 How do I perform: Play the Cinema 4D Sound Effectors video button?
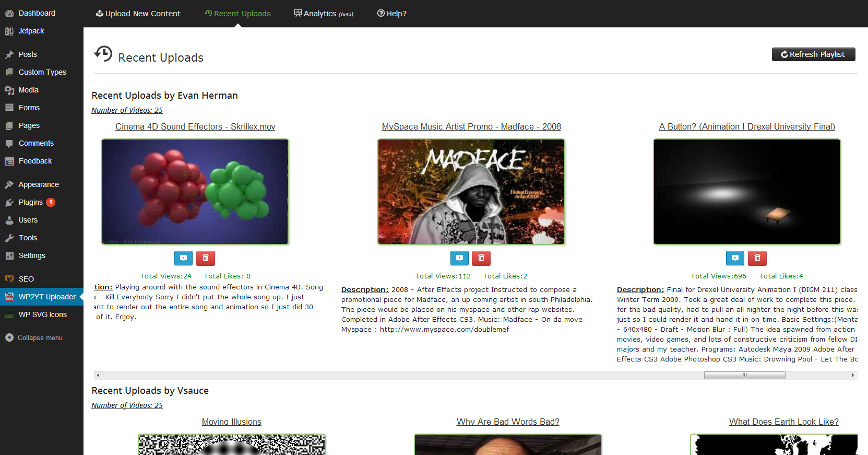(183, 258)
